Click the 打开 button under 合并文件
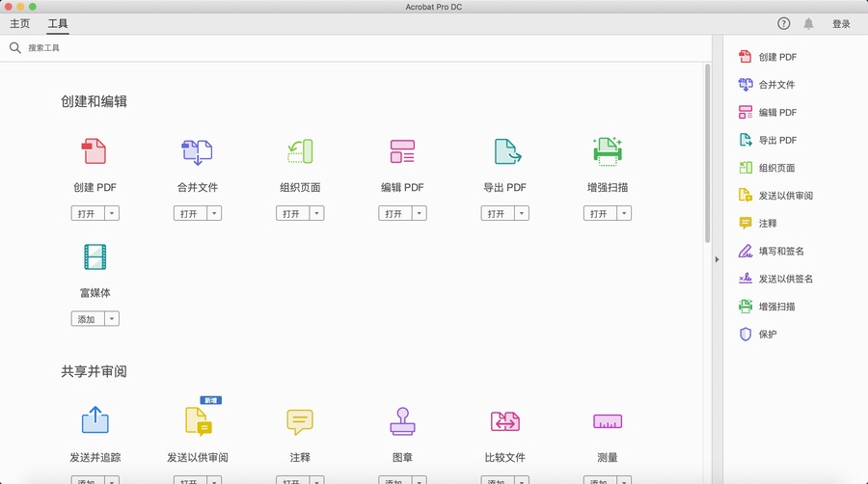 click(x=190, y=213)
